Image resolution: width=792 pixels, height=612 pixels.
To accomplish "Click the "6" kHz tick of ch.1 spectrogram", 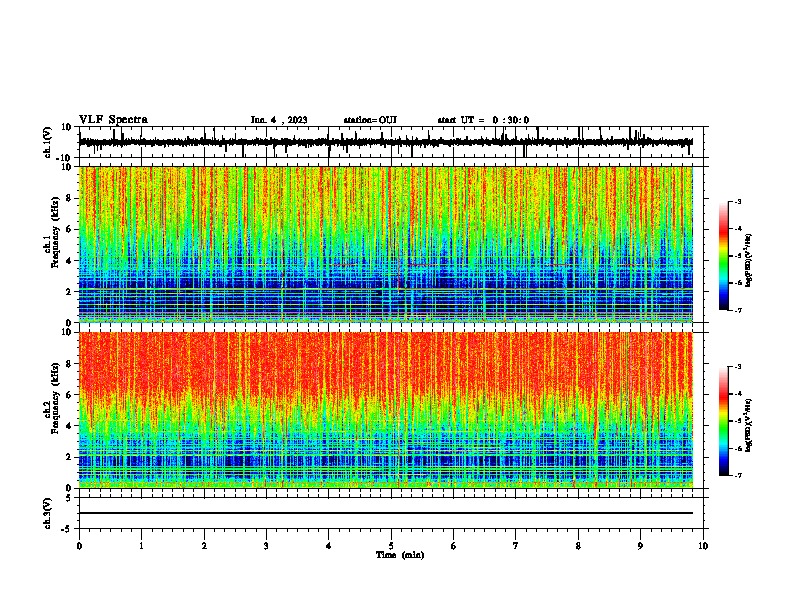I will [69, 229].
